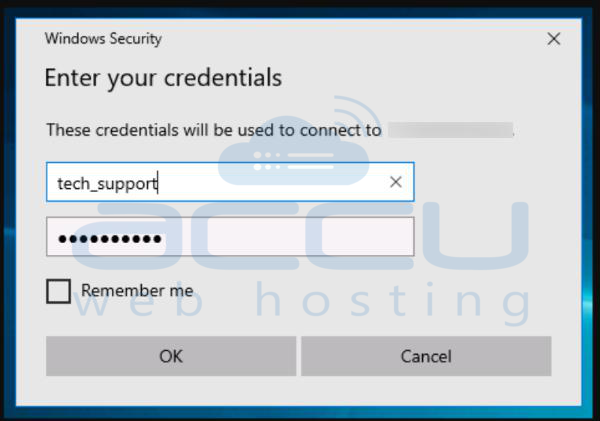This screenshot has width=600, height=421.
Task: Focus the masked password field
Action: (230, 237)
